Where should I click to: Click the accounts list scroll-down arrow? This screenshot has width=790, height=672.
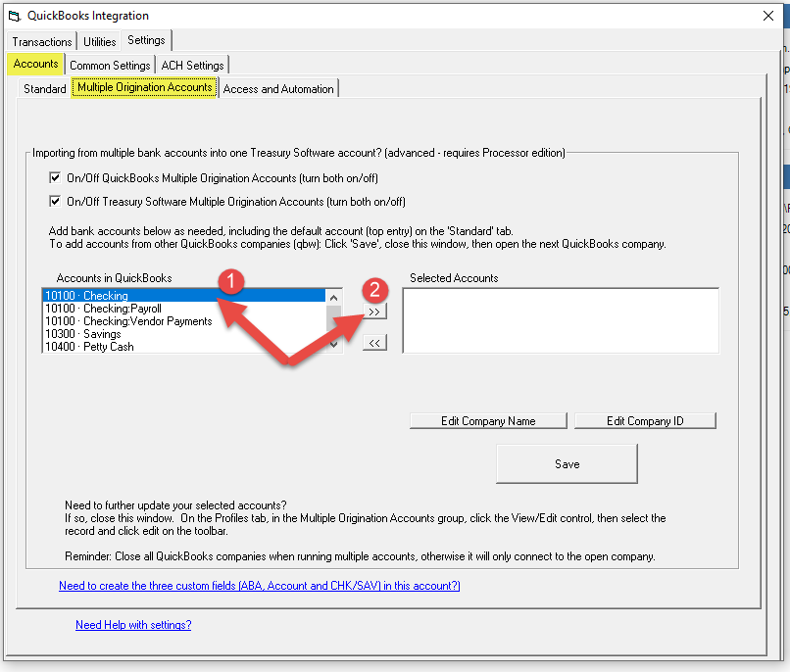point(333,345)
